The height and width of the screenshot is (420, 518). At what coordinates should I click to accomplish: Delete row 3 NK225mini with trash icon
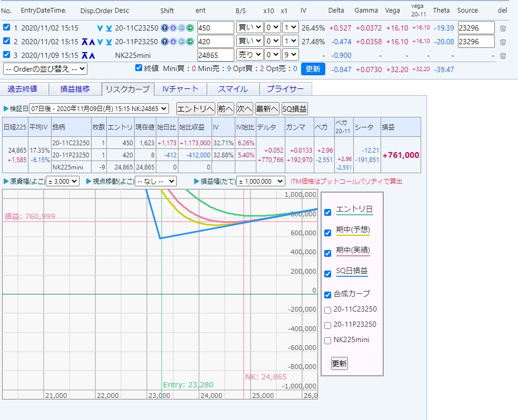coord(503,55)
